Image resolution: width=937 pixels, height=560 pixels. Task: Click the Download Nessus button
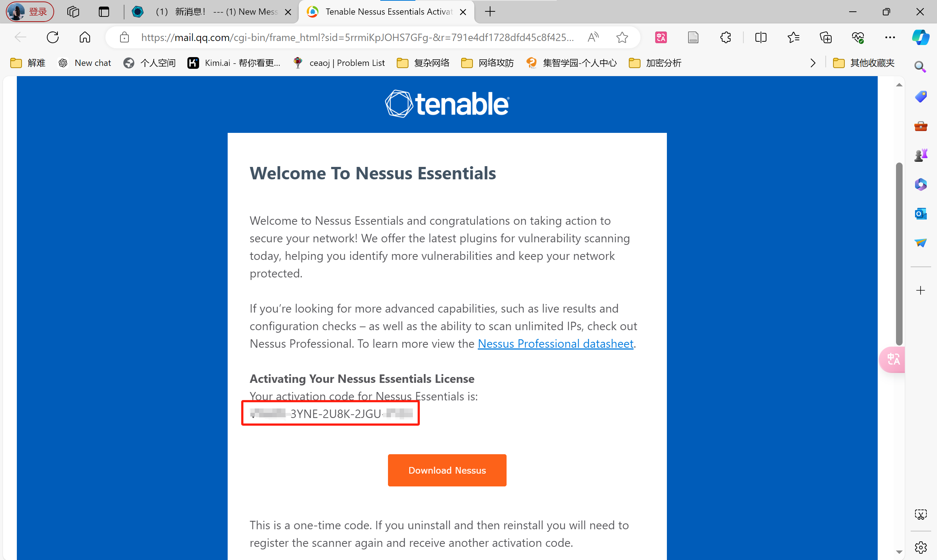(447, 470)
